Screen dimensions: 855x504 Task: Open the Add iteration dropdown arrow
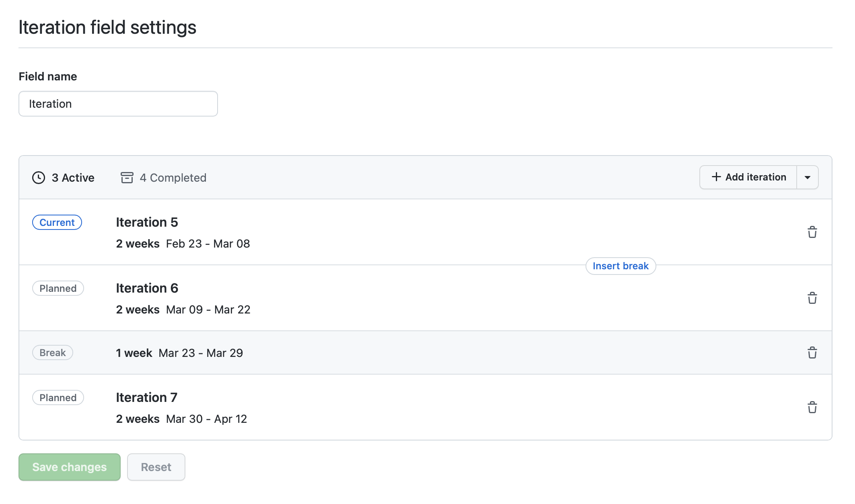click(808, 177)
